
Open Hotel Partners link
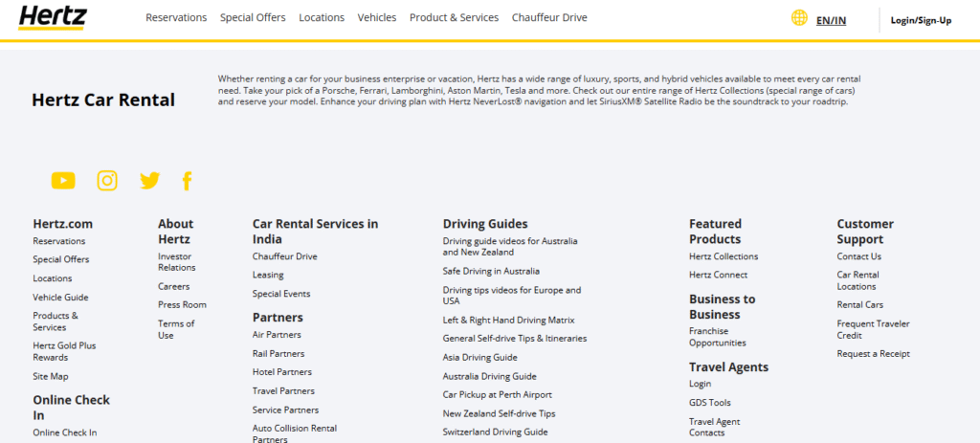pyautogui.click(x=282, y=372)
